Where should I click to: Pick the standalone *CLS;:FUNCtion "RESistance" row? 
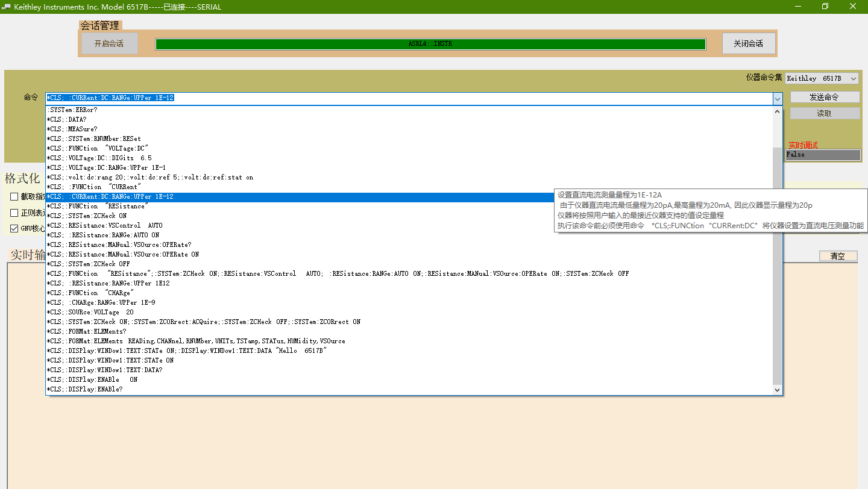409,206
